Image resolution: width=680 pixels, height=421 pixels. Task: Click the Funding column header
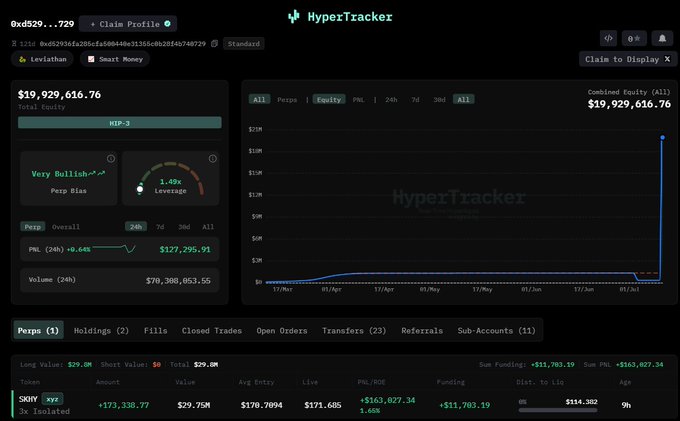pos(451,382)
